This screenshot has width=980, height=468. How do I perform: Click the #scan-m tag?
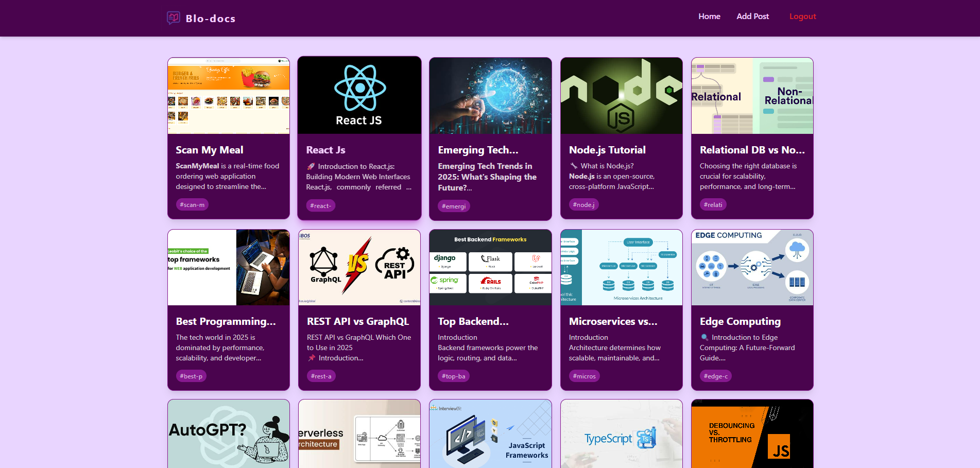click(x=192, y=205)
